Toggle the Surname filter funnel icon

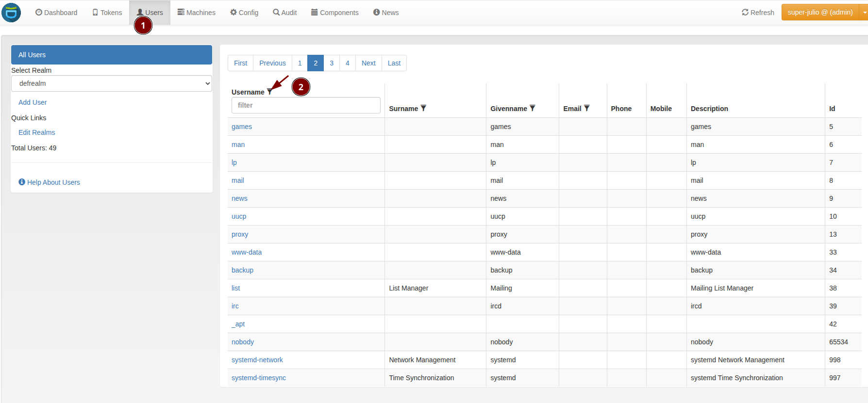click(x=423, y=108)
